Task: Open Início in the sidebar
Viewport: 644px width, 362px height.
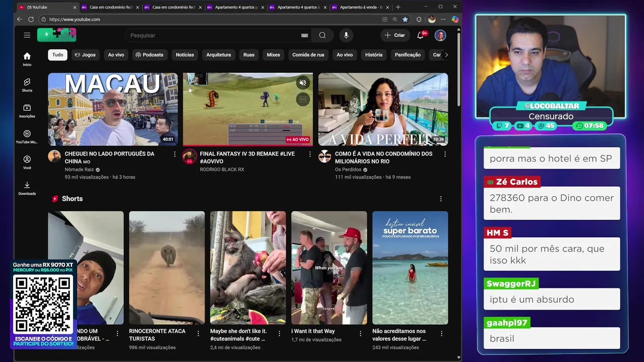Action: click(27, 59)
